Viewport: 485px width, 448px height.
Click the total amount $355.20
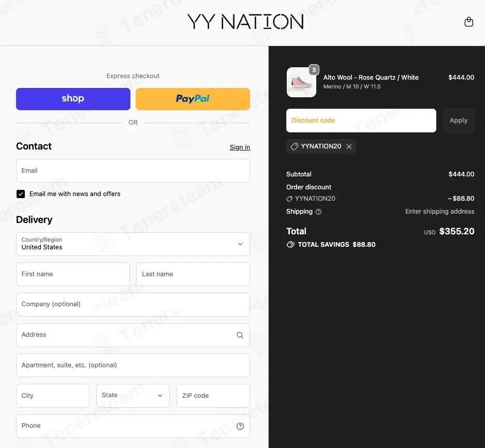457,231
